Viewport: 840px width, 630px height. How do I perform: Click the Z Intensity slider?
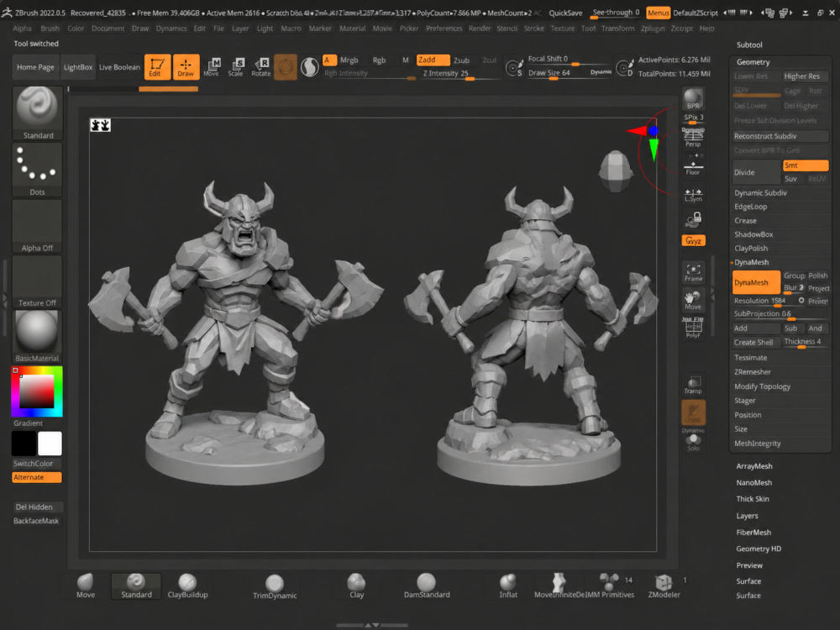point(460,73)
